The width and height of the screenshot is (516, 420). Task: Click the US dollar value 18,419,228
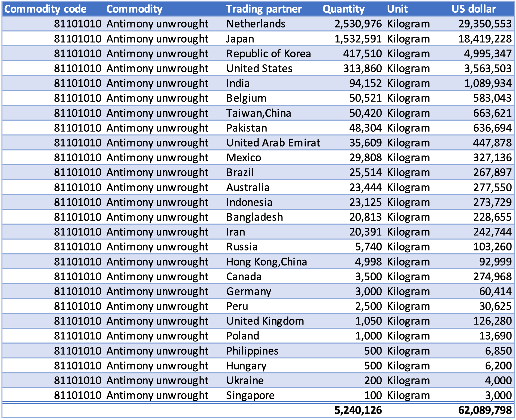pyautogui.click(x=485, y=39)
